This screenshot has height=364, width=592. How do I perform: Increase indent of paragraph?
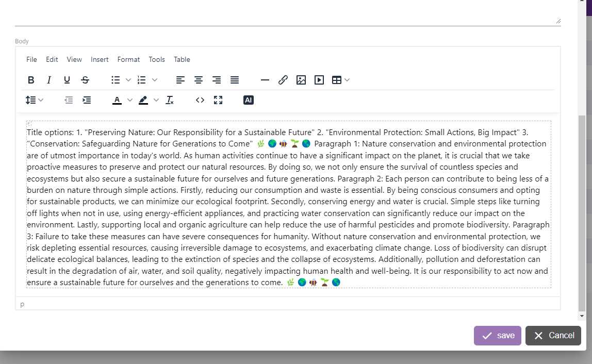(87, 100)
